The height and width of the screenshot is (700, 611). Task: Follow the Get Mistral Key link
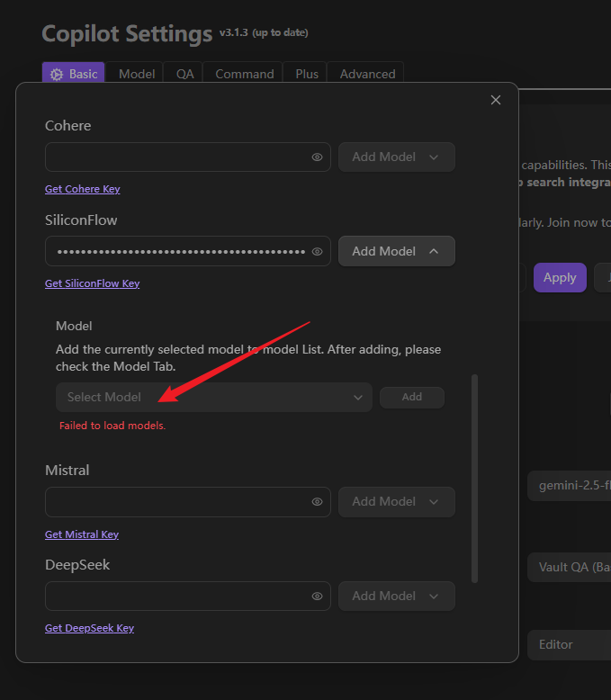(x=82, y=534)
